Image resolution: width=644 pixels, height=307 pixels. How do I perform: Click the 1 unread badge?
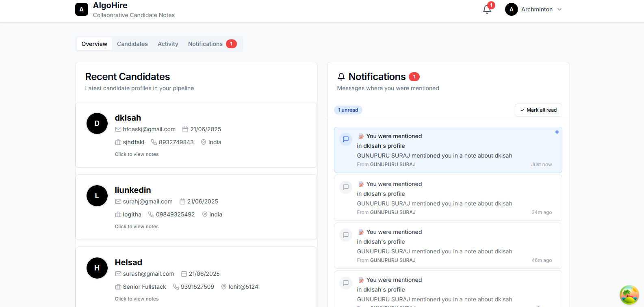pyautogui.click(x=348, y=110)
